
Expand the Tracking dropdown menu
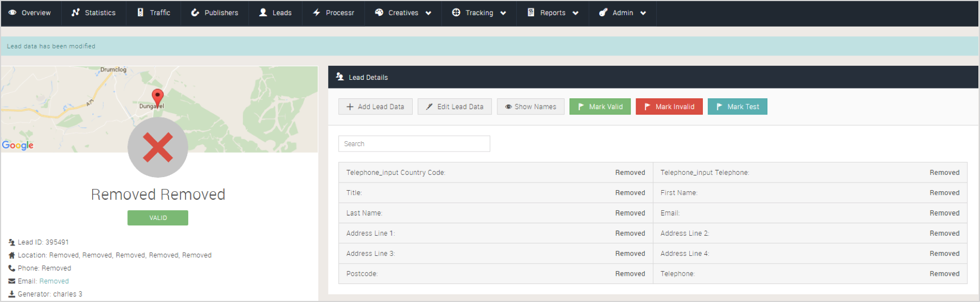pyautogui.click(x=479, y=12)
